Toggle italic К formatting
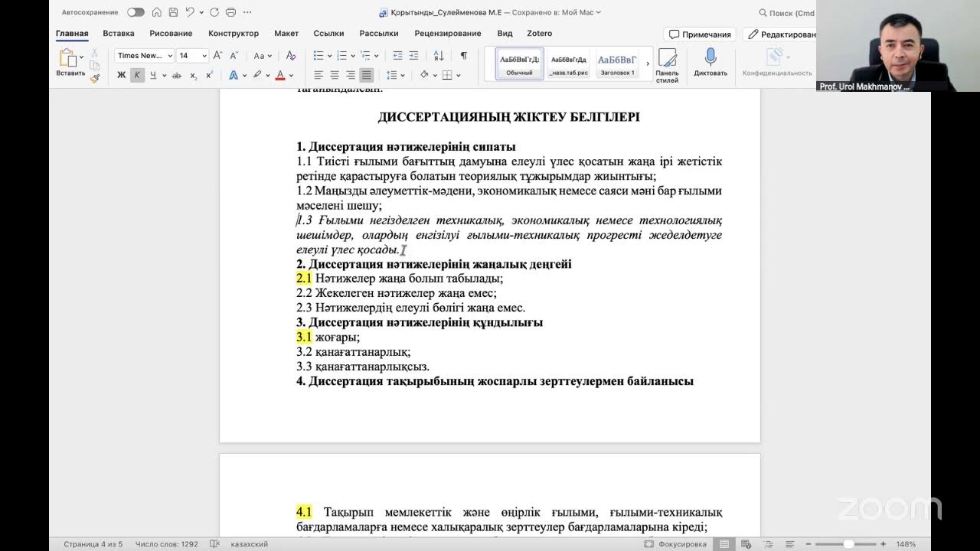This screenshot has width=980, height=551. tap(137, 75)
